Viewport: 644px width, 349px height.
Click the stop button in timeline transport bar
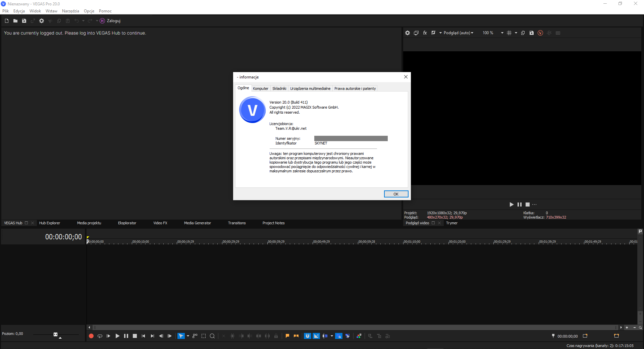[135, 336]
